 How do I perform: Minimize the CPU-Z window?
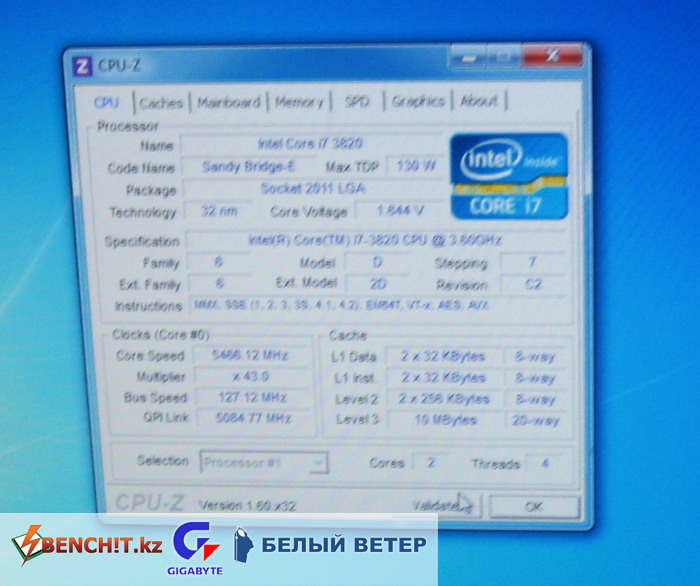467,56
